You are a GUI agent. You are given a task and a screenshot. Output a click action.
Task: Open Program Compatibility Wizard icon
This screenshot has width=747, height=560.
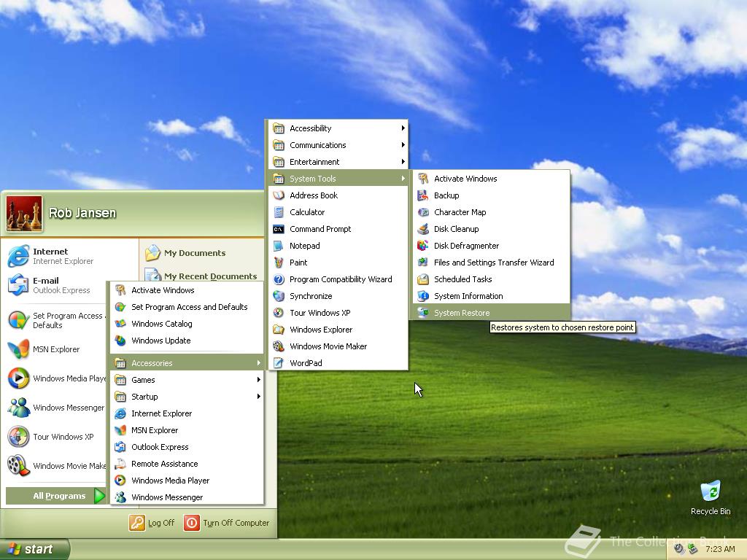279,279
